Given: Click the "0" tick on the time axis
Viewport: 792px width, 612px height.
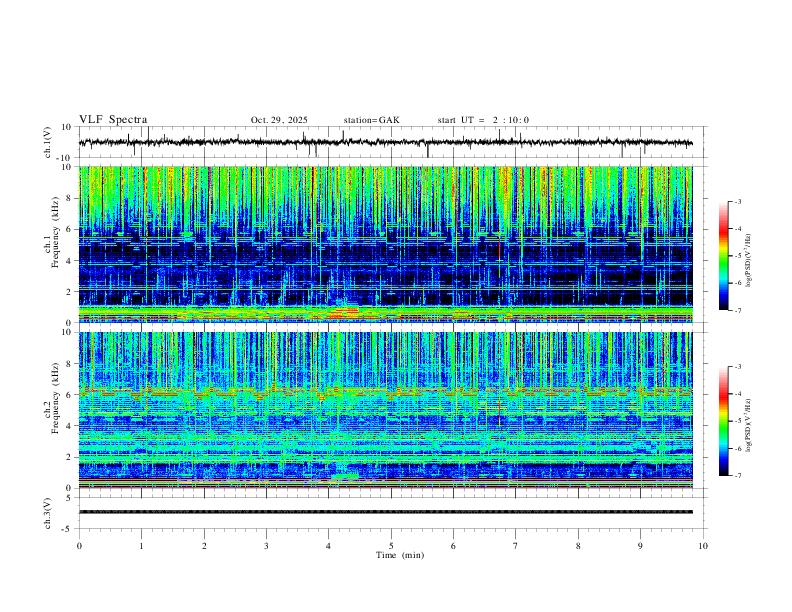Looking at the screenshot, I should pyautogui.click(x=79, y=546).
